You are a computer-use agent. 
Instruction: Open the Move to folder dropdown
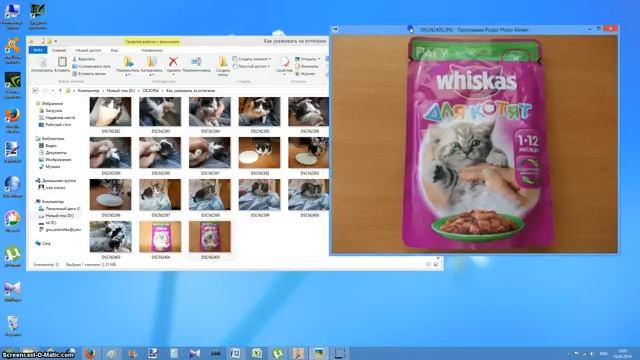(x=128, y=67)
